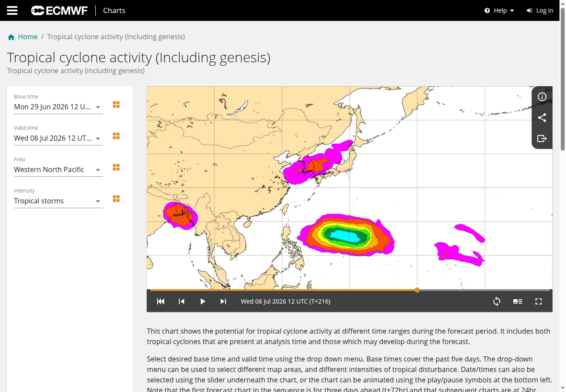Open the Charts section in header
The width and height of the screenshot is (566, 392).
point(114,10)
